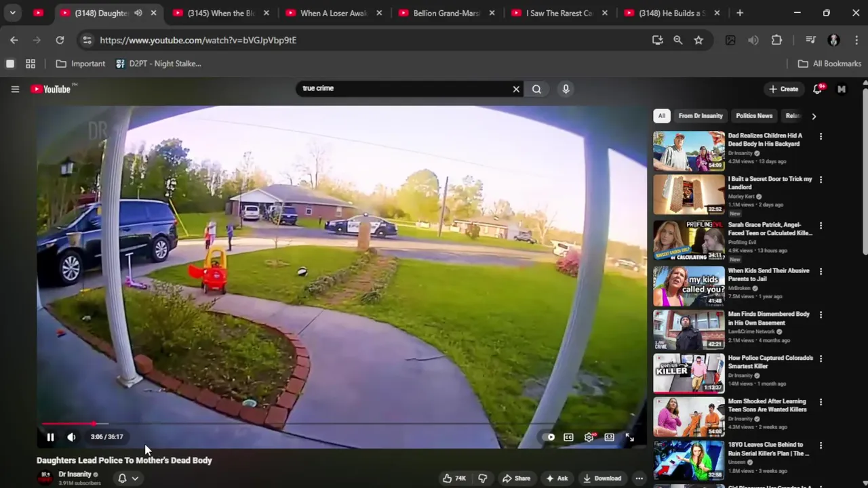Open D2PT - Night Stalker bookmark

point(158,64)
